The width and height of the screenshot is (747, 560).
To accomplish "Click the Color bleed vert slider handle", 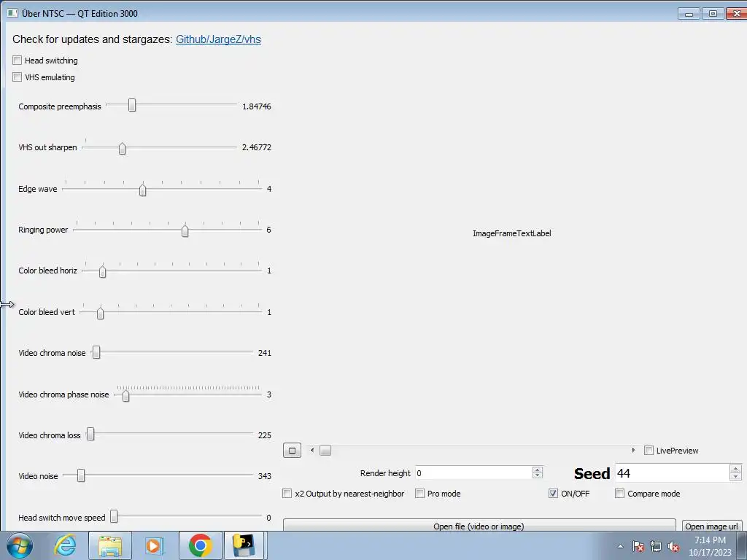I will (100, 313).
